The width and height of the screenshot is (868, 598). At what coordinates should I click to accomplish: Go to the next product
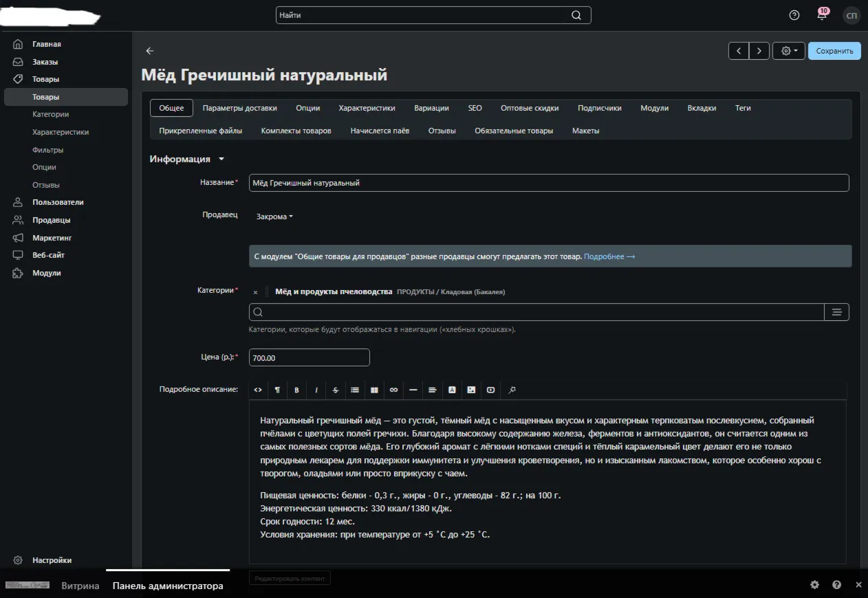759,51
